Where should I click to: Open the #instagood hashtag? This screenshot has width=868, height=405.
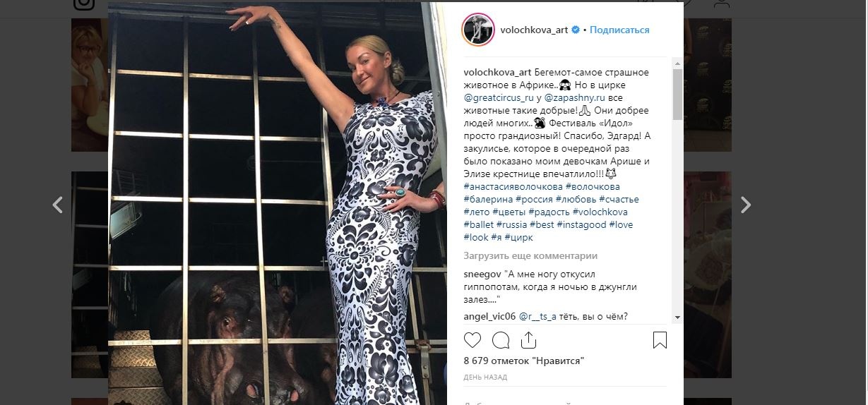click(581, 224)
